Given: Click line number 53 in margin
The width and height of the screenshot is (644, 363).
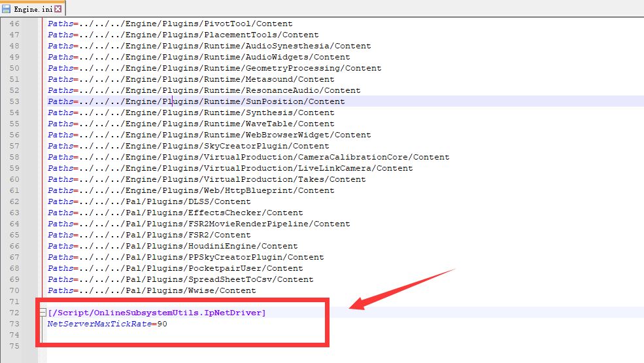Looking at the screenshot, I should (x=14, y=101).
